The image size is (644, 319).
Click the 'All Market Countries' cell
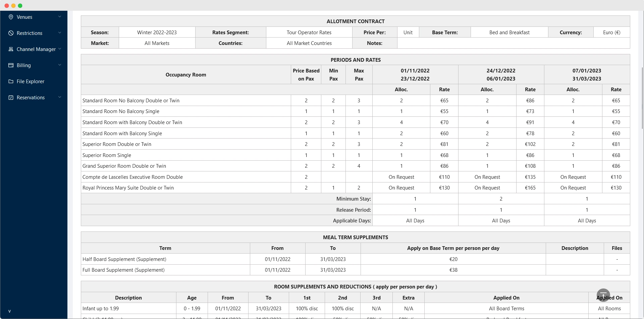pyautogui.click(x=309, y=43)
